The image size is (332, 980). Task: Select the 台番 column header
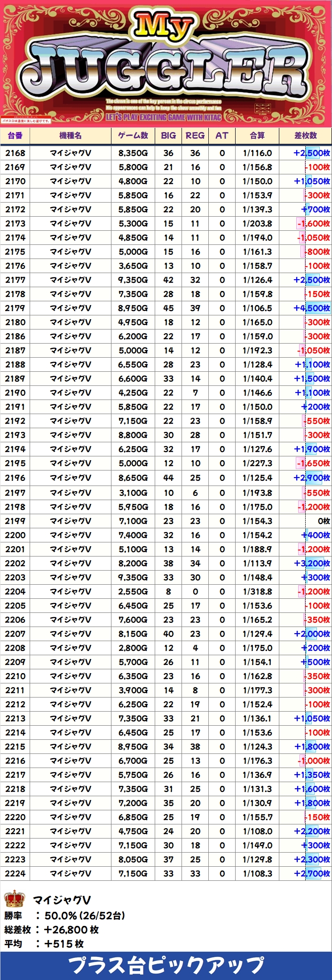pos(15,135)
